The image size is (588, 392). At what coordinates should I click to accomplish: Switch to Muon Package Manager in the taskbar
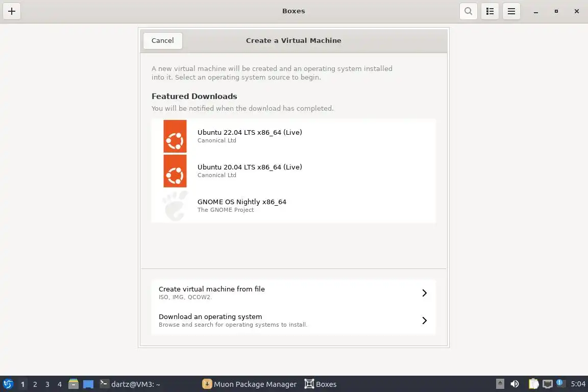point(250,384)
